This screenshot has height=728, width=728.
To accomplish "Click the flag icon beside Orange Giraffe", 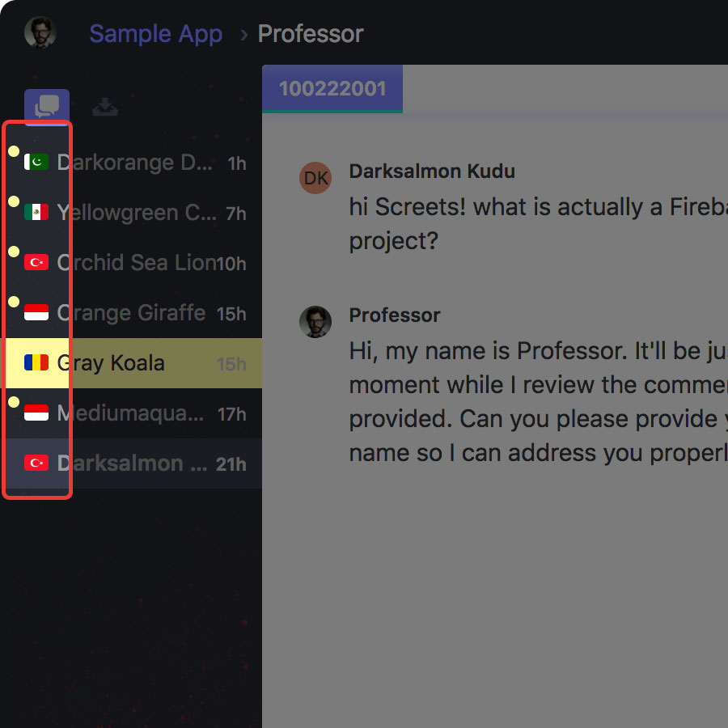I will click(x=36, y=313).
